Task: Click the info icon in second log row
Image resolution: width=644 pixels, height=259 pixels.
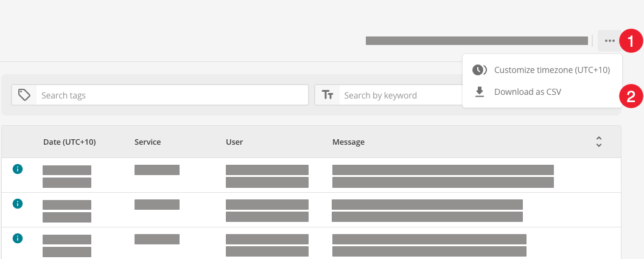Action: (18, 204)
